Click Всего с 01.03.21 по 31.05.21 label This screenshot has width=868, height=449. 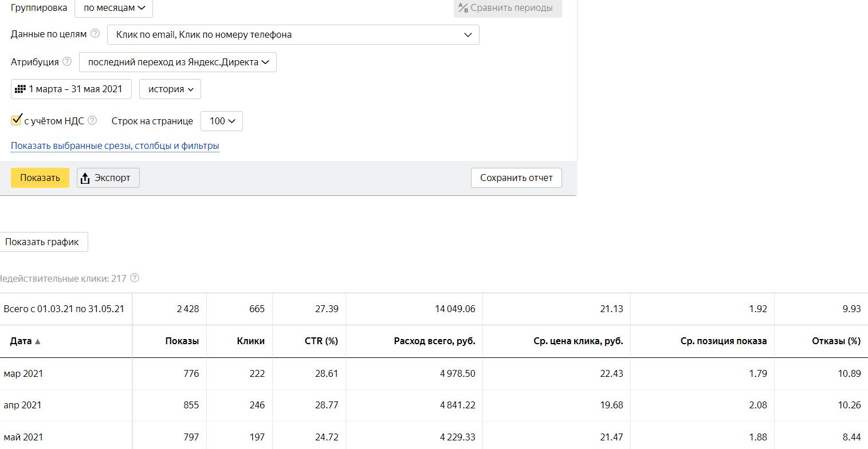click(x=64, y=309)
